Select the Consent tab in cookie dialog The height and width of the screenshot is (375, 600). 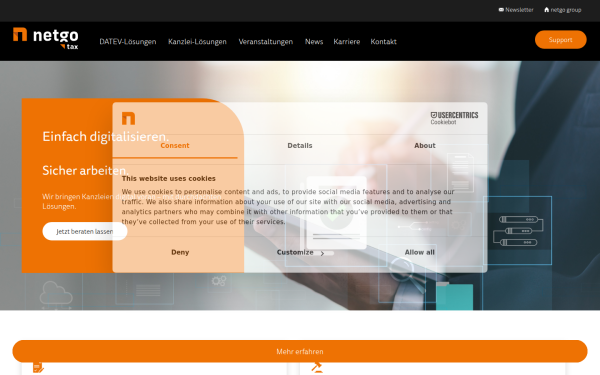click(175, 146)
